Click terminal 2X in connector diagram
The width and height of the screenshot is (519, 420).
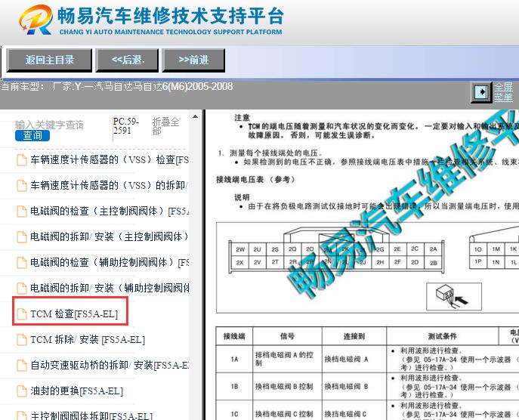(x=240, y=262)
